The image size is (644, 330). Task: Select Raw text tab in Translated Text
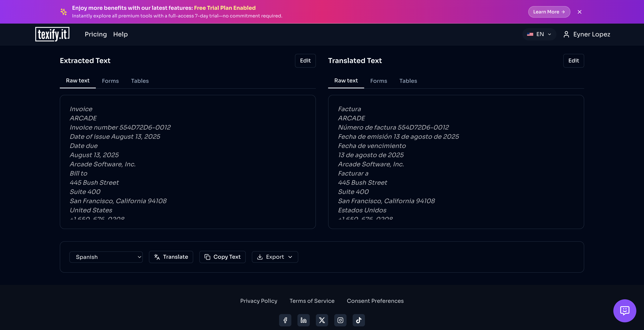coord(346,81)
